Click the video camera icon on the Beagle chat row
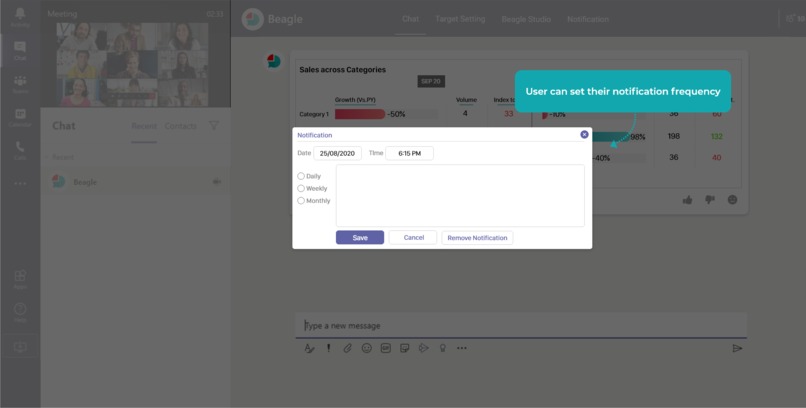This screenshot has height=408, width=806. [x=217, y=181]
